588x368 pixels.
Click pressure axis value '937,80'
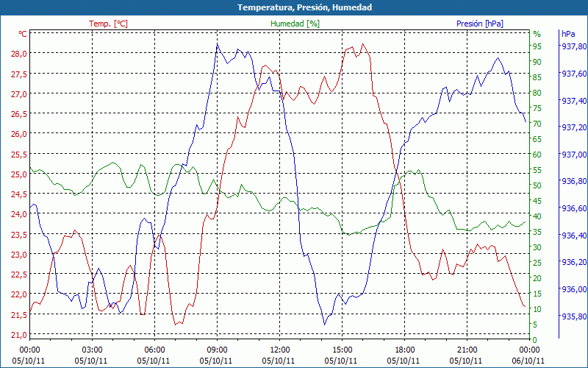[x=573, y=46]
